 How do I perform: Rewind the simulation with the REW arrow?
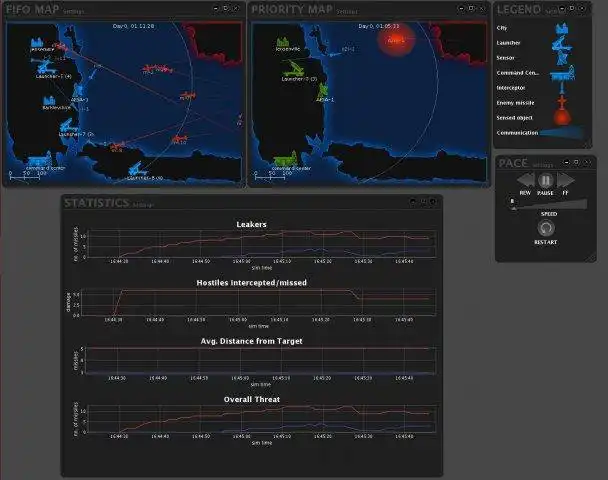click(x=525, y=180)
